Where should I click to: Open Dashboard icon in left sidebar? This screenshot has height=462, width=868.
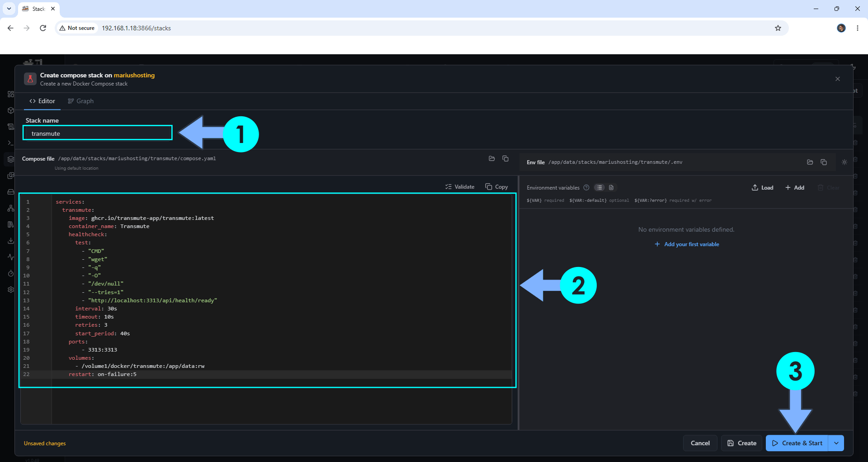(11, 94)
